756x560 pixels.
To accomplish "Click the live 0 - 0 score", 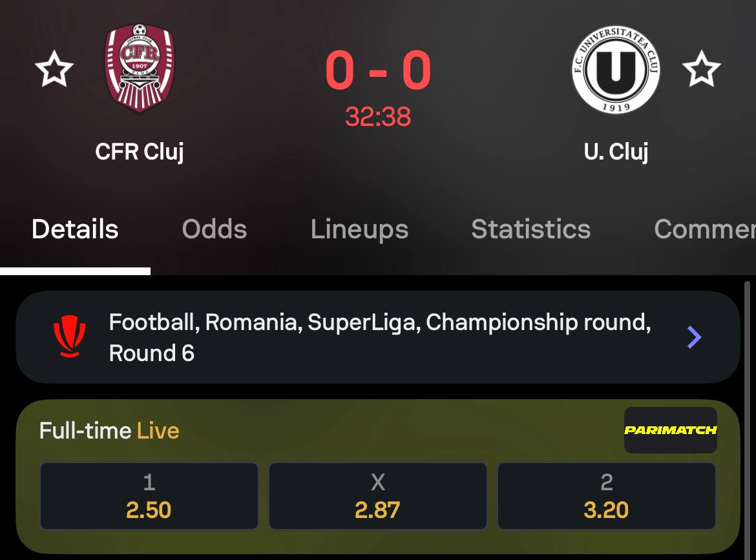I will pos(378,70).
